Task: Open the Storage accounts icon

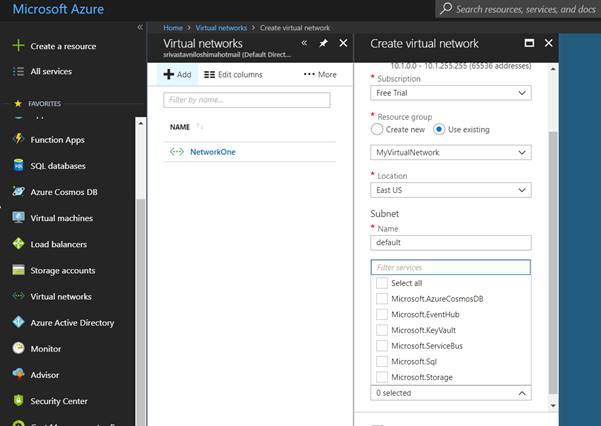Action: pos(18,270)
